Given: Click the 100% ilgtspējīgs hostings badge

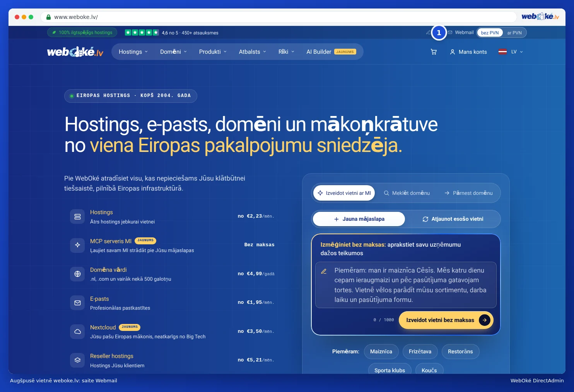Looking at the screenshot, I should click(82, 32).
